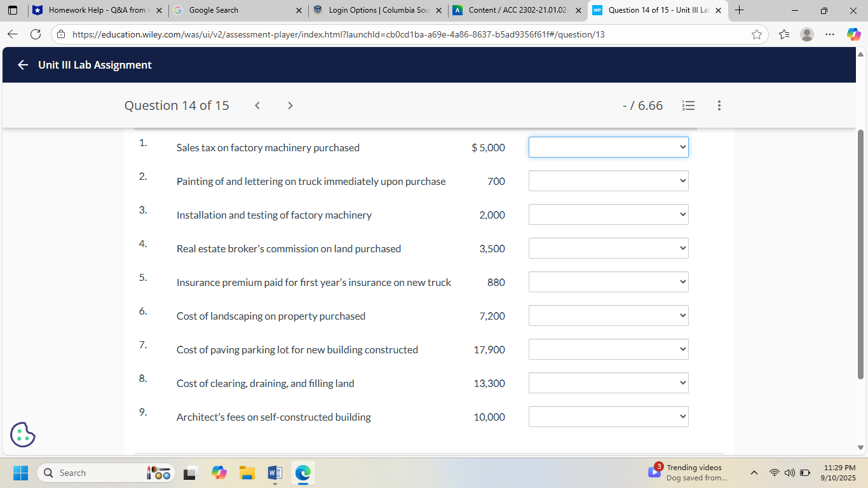The image size is (868, 488).
Task: Click the "- / 6.66" score text
Action: coord(642,105)
